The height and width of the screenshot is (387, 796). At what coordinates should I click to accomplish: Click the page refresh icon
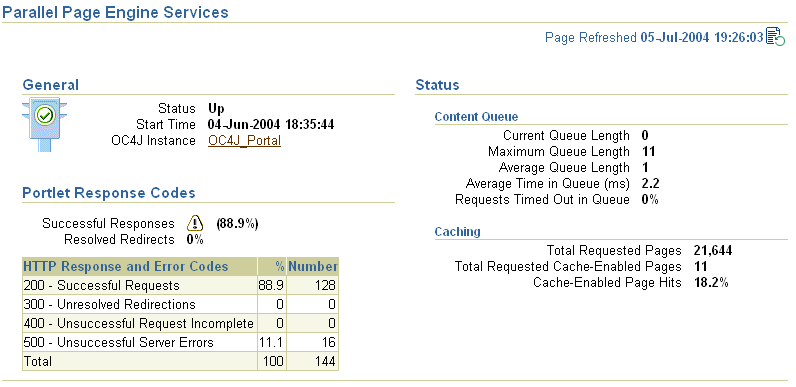point(775,37)
